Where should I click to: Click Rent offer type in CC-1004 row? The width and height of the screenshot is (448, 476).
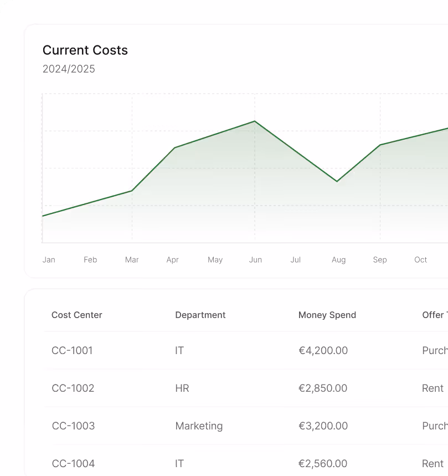(x=432, y=464)
